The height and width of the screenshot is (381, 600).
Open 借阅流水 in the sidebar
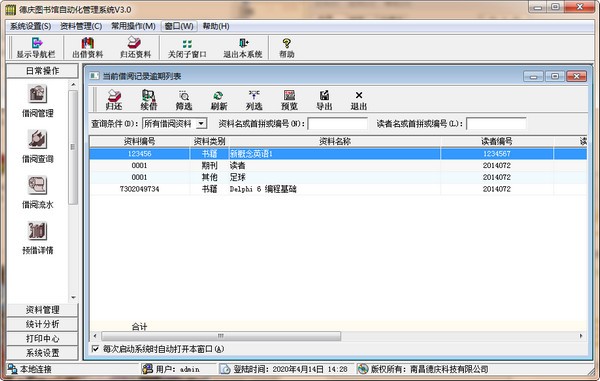[38, 186]
